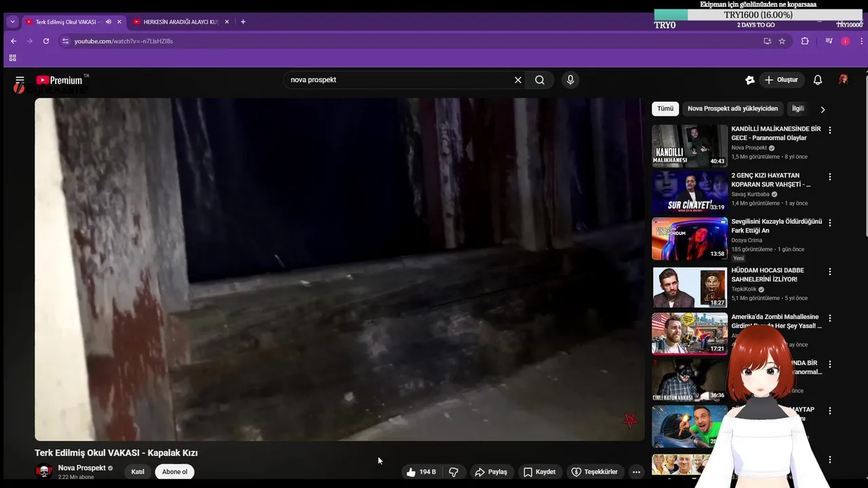Clear the search box with X
Viewport: 868px width, 488px height.
point(518,80)
